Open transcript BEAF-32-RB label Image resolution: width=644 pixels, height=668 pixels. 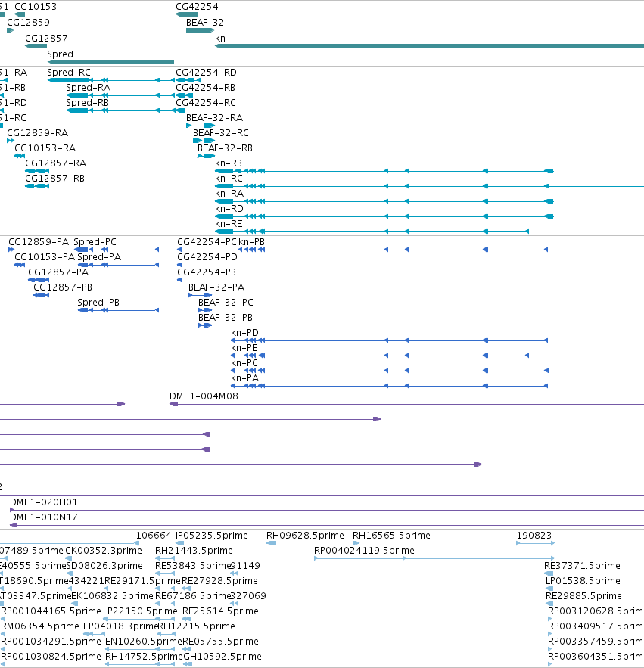coord(225,148)
